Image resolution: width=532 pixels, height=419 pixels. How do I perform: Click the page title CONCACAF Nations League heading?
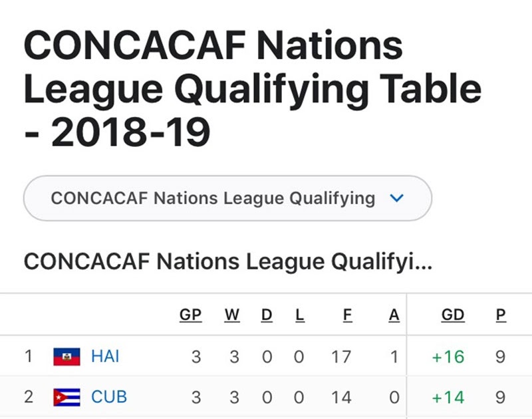click(x=253, y=89)
